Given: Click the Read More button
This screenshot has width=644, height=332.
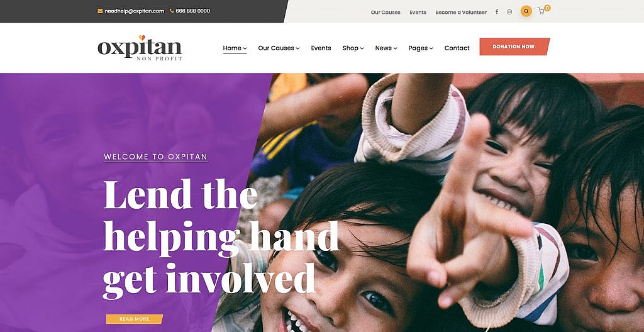Looking at the screenshot, I should point(135,319).
